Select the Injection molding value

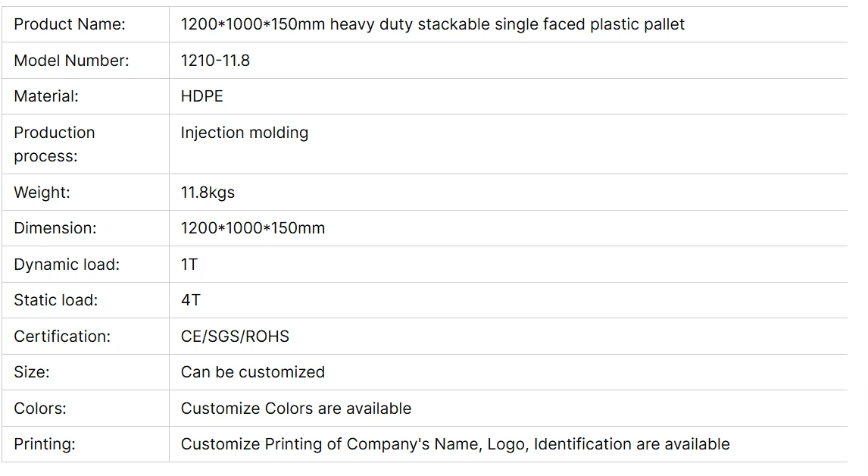(245, 133)
